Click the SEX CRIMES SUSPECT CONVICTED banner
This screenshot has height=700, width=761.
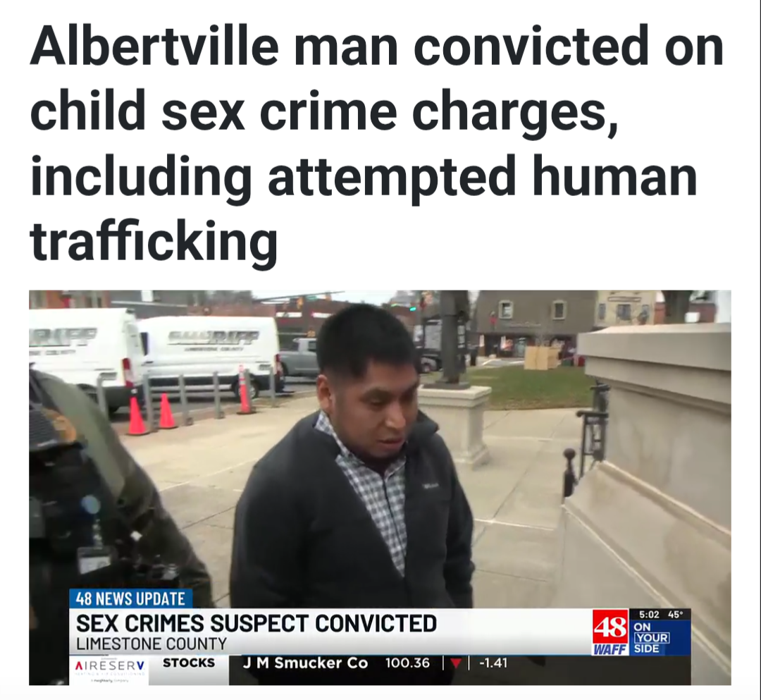pos(256,623)
